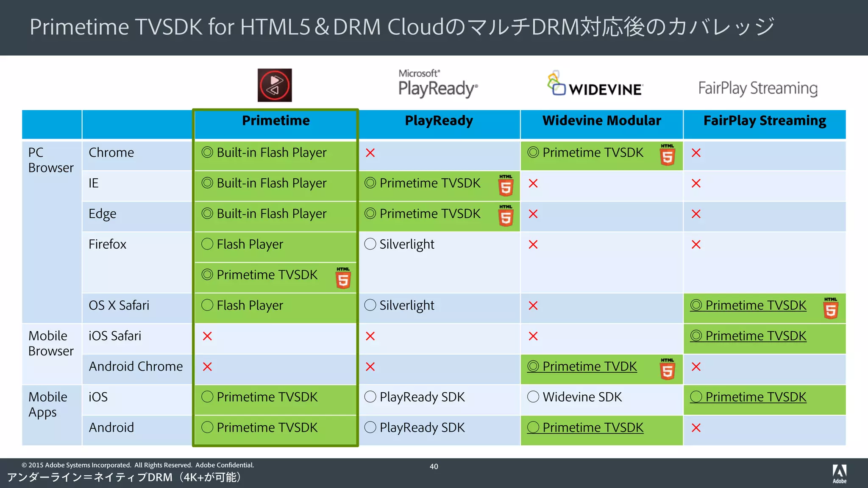
Task: Click Silverlight in OS X Safari row
Action: coord(407,305)
